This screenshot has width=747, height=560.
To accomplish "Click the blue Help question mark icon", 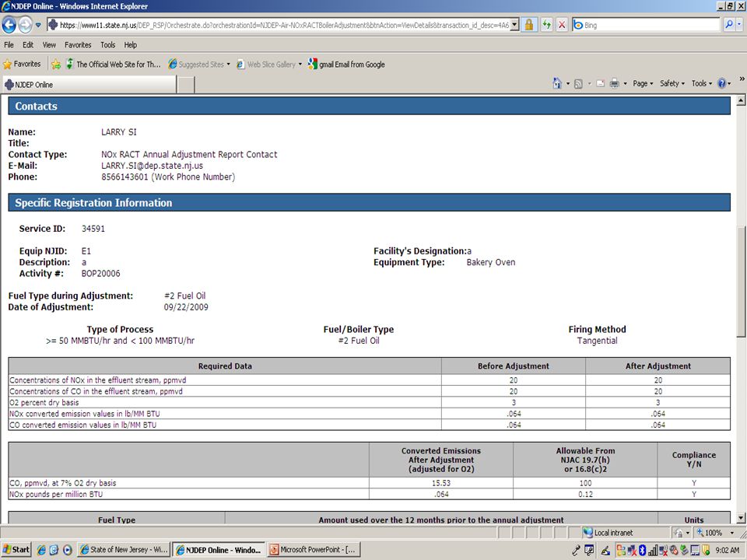I will point(722,83).
